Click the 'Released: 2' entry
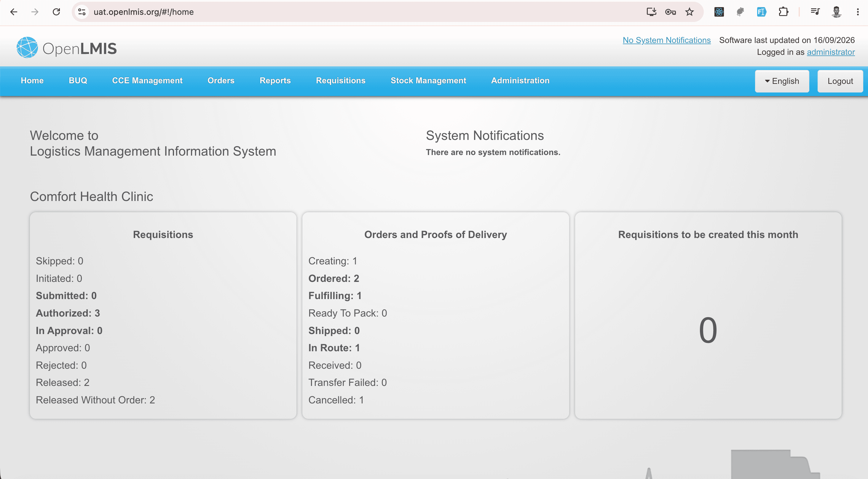This screenshot has width=868, height=479. pos(62,382)
